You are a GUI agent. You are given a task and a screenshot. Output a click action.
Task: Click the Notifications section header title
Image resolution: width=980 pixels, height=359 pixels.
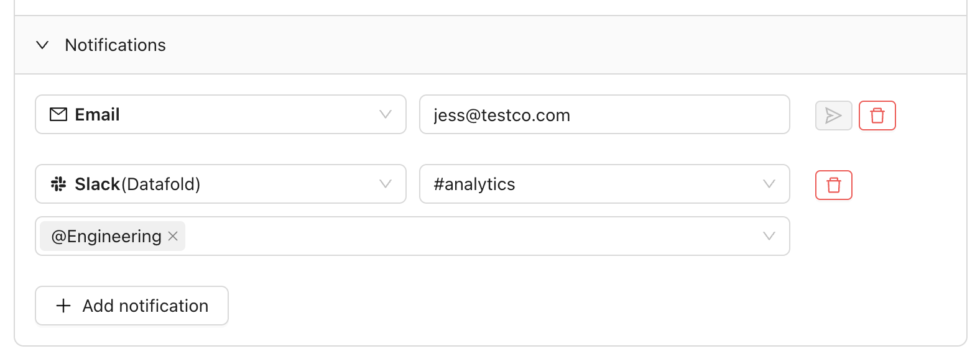point(115,45)
